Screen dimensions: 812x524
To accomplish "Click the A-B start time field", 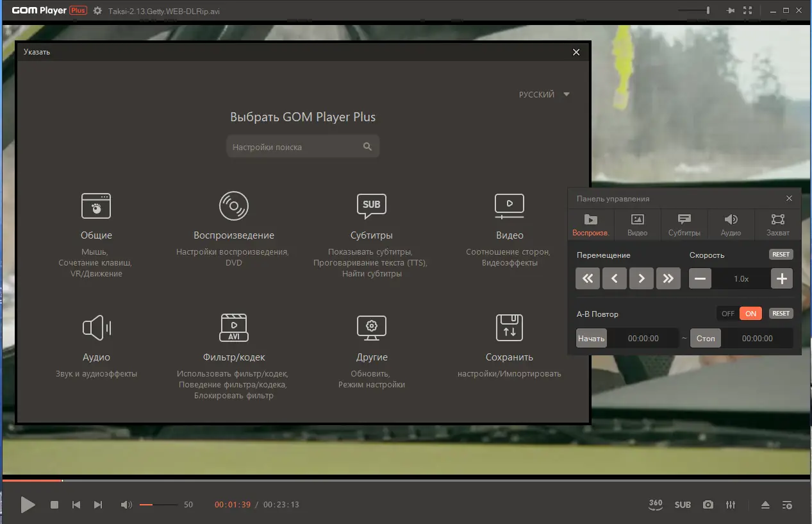I will click(x=643, y=338).
